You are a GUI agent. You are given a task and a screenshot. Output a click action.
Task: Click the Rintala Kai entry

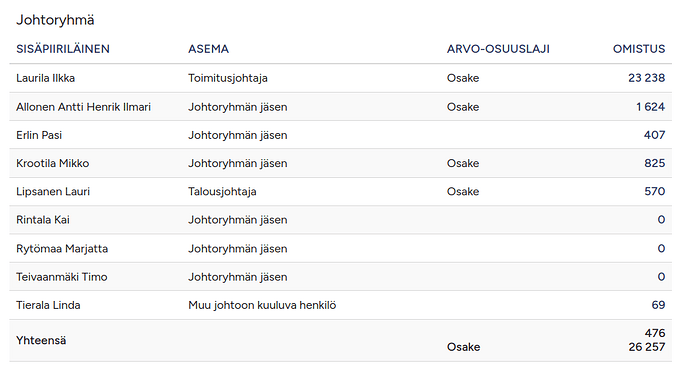coord(43,220)
